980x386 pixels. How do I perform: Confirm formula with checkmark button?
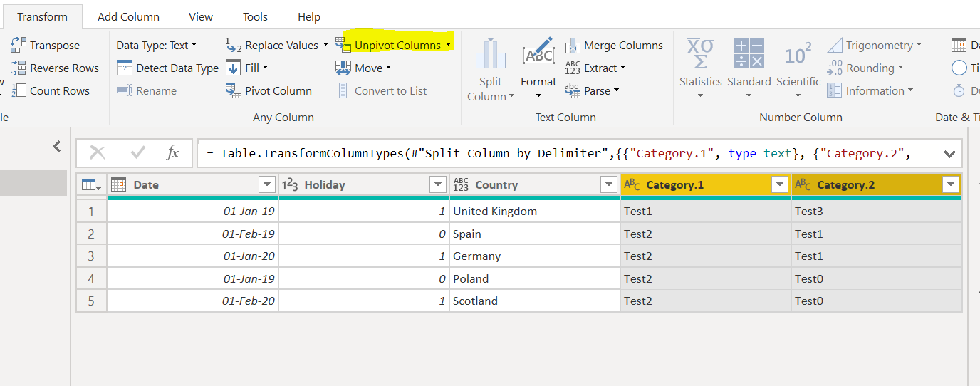coord(138,152)
